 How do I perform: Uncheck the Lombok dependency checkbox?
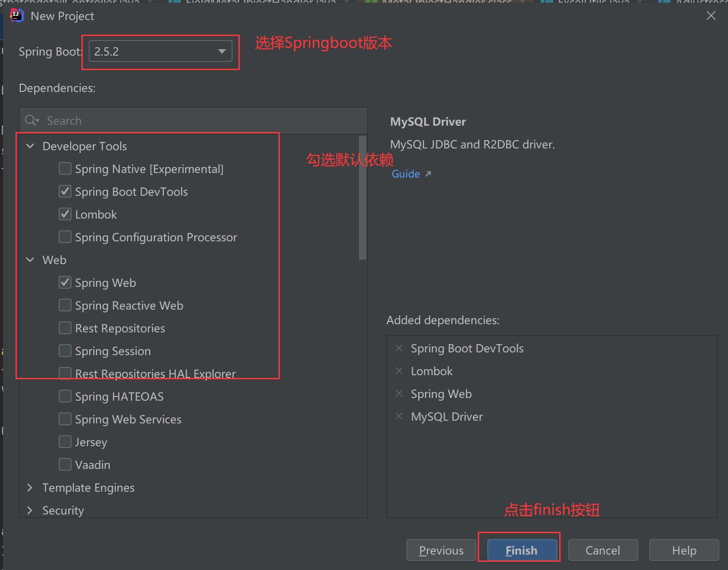[65, 214]
